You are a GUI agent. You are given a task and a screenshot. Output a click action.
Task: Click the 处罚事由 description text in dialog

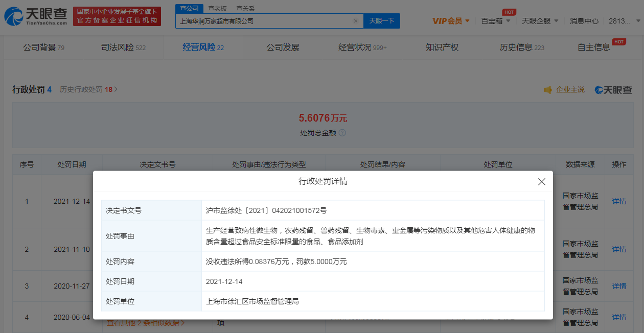[370, 236]
